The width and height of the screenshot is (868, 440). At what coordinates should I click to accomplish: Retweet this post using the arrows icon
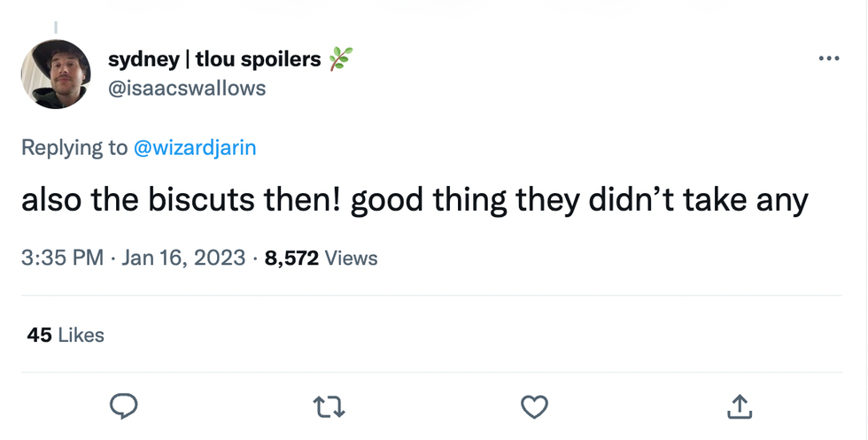click(x=329, y=406)
